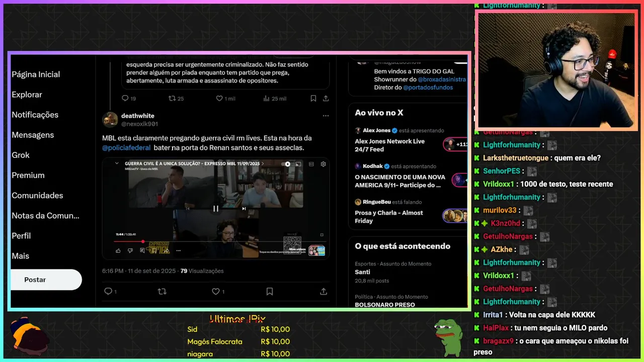644x362 pixels.
Task: Click the thumbs-down icon under the video
Action: tap(130, 250)
